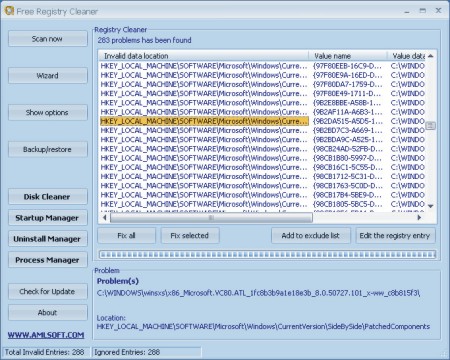The width and height of the screenshot is (450, 360).
Task: Select row with value {97F80EEB-16C9-D...
Action: (x=263, y=66)
